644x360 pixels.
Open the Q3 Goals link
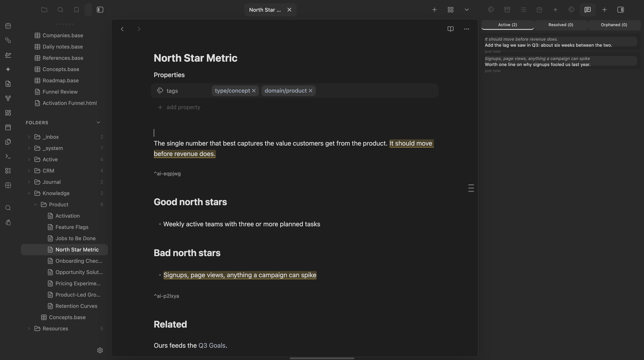click(212, 346)
